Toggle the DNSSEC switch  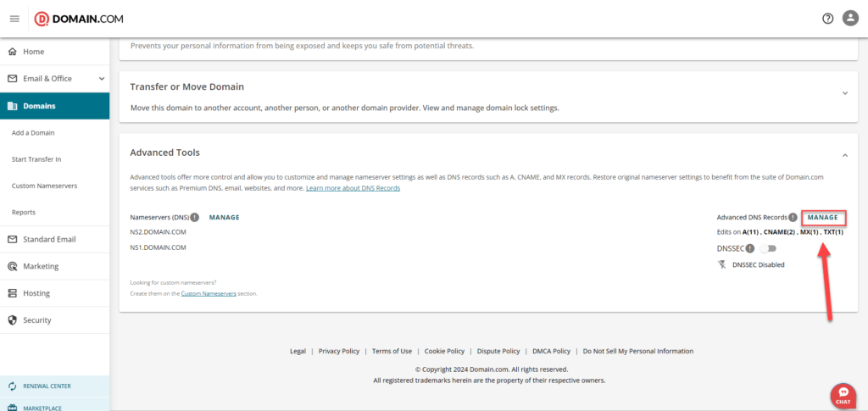click(x=768, y=248)
